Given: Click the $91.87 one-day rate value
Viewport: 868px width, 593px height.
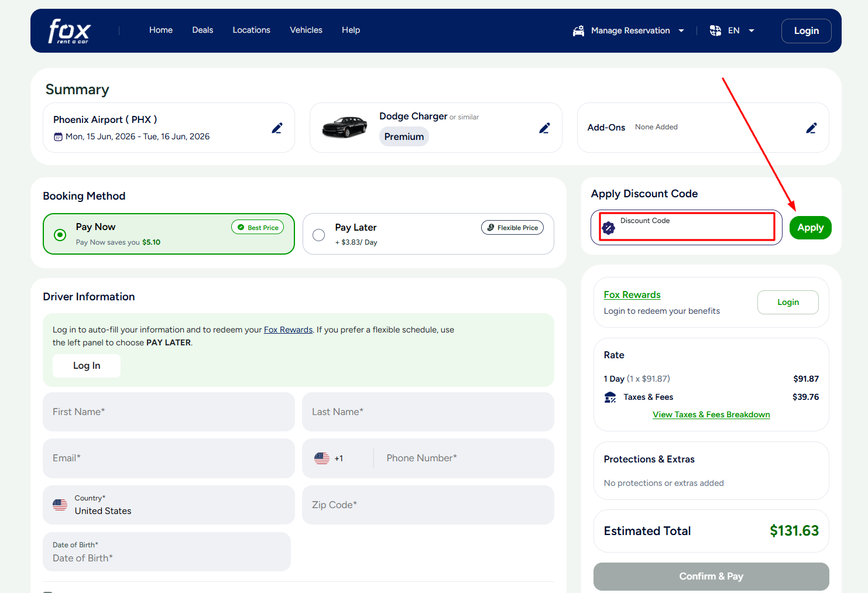Looking at the screenshot, I should point(806,379).
